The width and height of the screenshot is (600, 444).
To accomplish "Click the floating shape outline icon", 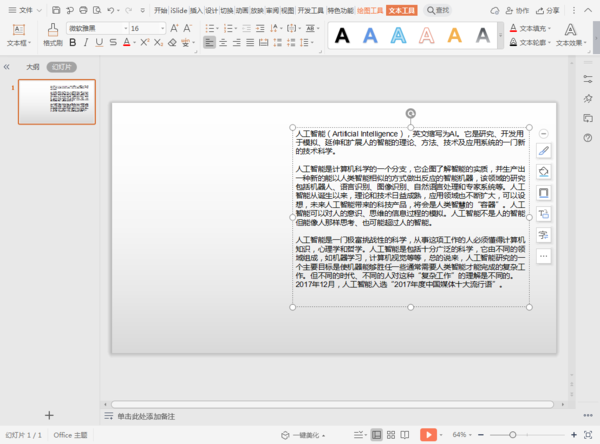I will coord(544,193).
